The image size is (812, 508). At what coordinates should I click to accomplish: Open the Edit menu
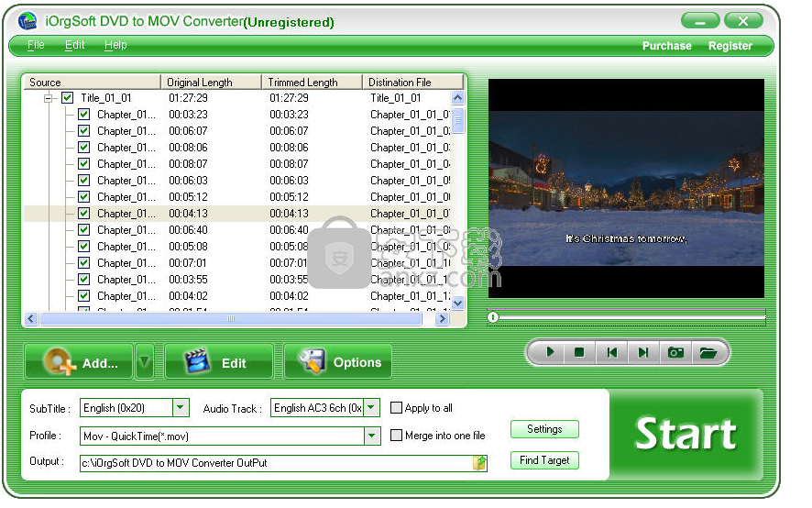point(74,45)
